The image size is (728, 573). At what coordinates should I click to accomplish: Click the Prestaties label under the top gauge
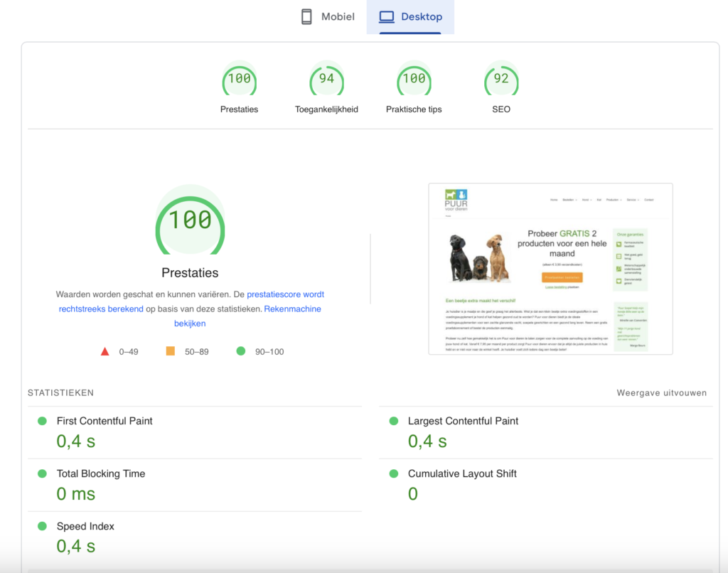[x=239, y=109]
